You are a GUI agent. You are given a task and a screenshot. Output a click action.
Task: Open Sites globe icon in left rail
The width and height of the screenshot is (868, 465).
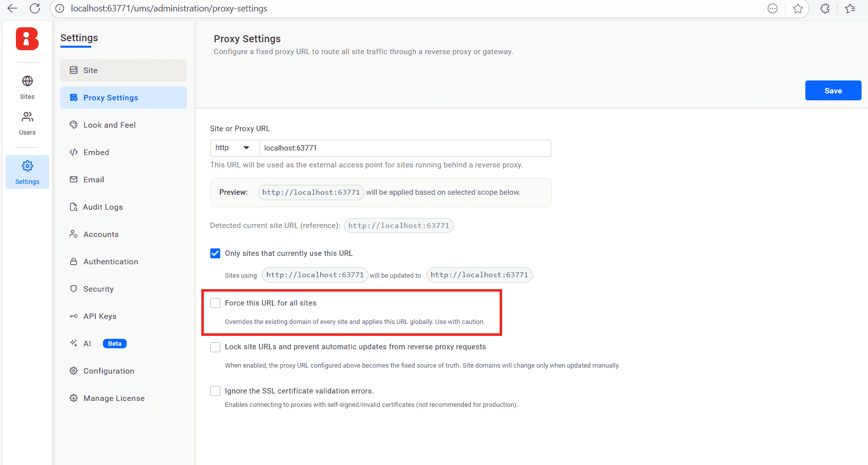[27, 81]
